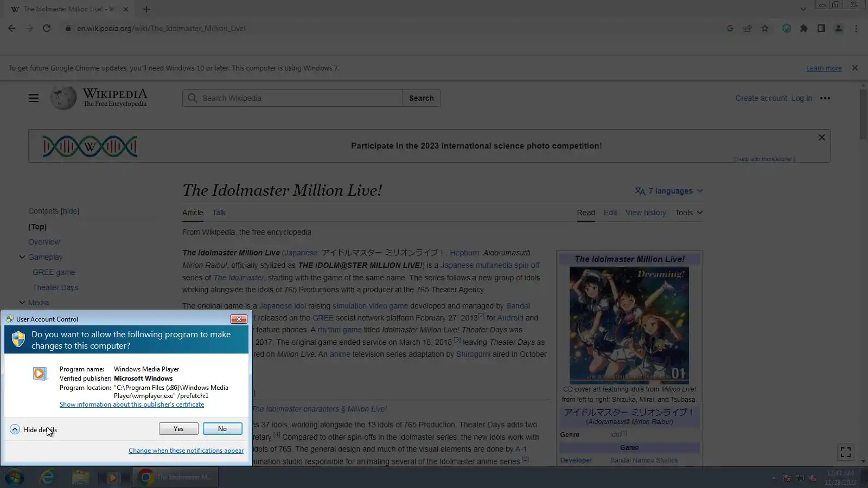The width and height of the screenshot is (868, 488).
Task: Launch Internet Explorer from taskbar
Action: 48,477
